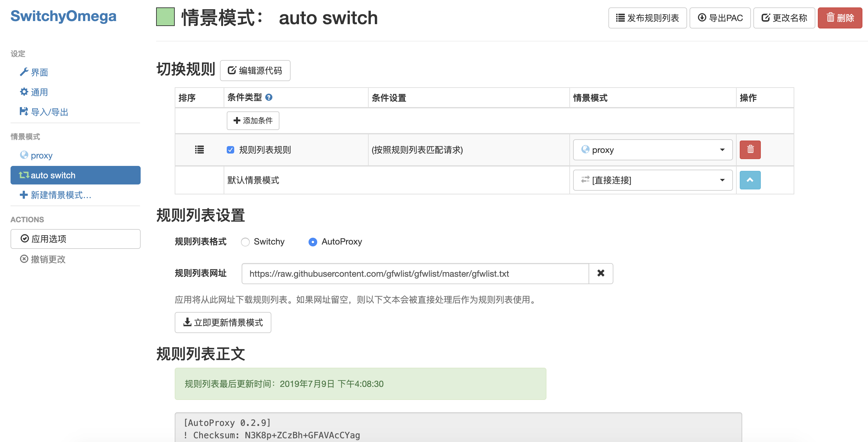Open the proxy profile dropdown in rule row
Viewport: 868px width, 442px height.
pyautogui.click(x=652, y=150)
